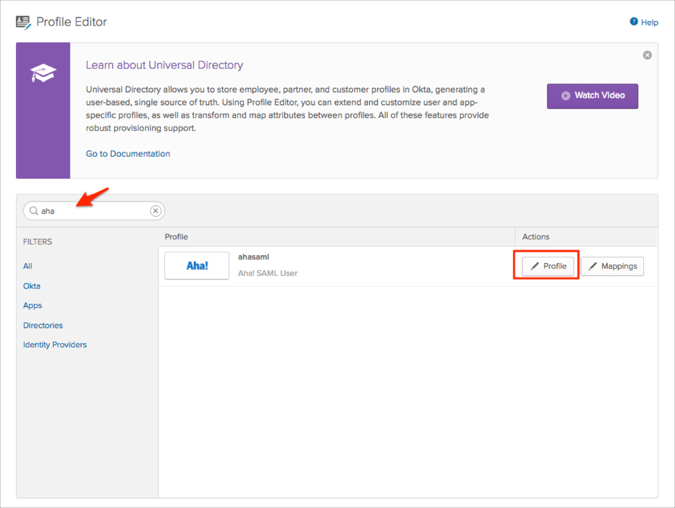Click inside the search field containing aha
Screen dimensions: 675x508
[x=95, y=211]
